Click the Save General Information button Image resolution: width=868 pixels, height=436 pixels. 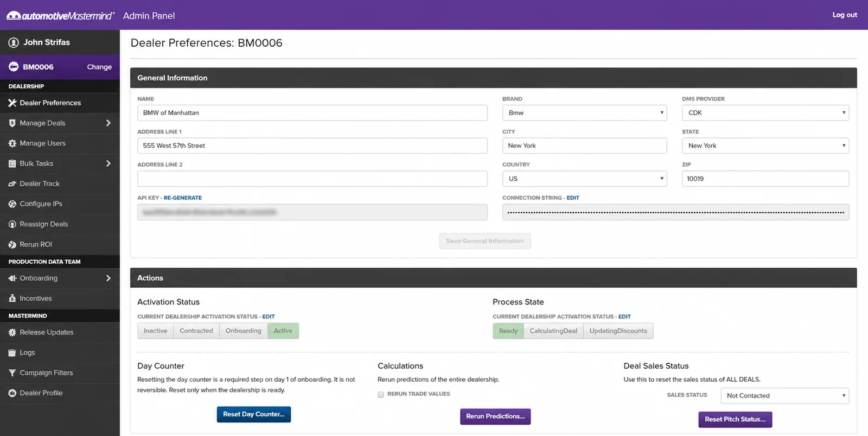click(485, 241)
